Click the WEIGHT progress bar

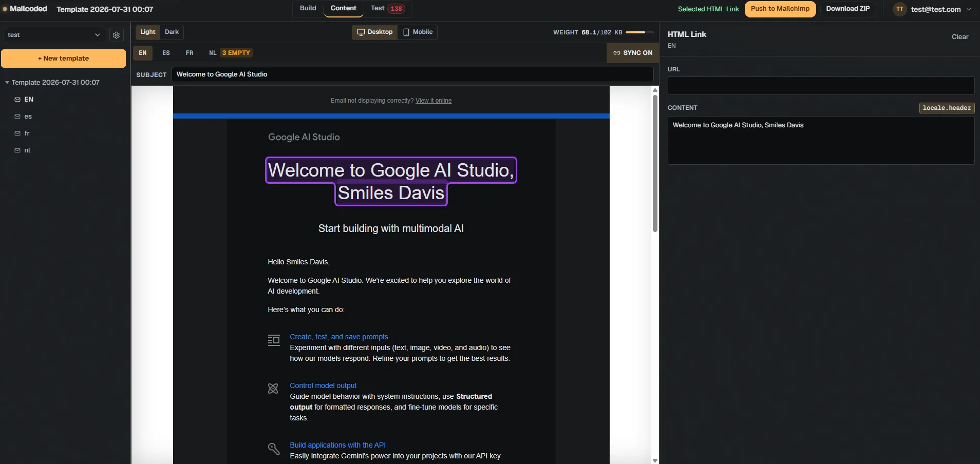(x=639, y=32)
